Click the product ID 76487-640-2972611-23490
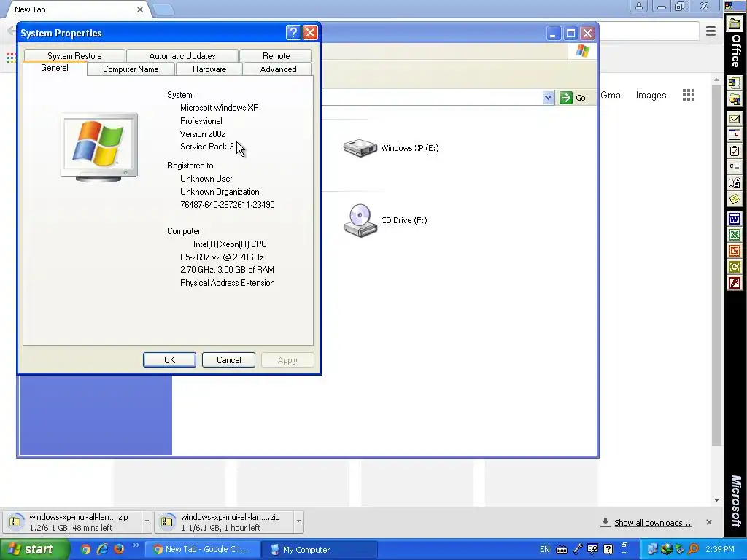The width and height of the screenshot is (747, 560). 228,205
